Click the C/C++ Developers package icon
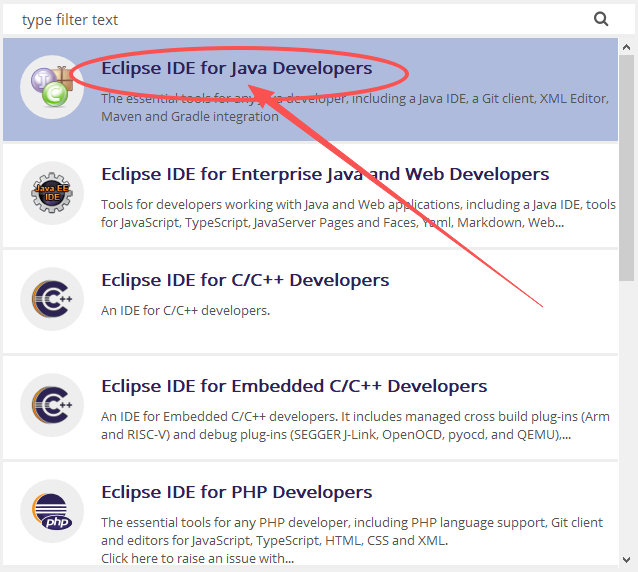 click(52, 299)
